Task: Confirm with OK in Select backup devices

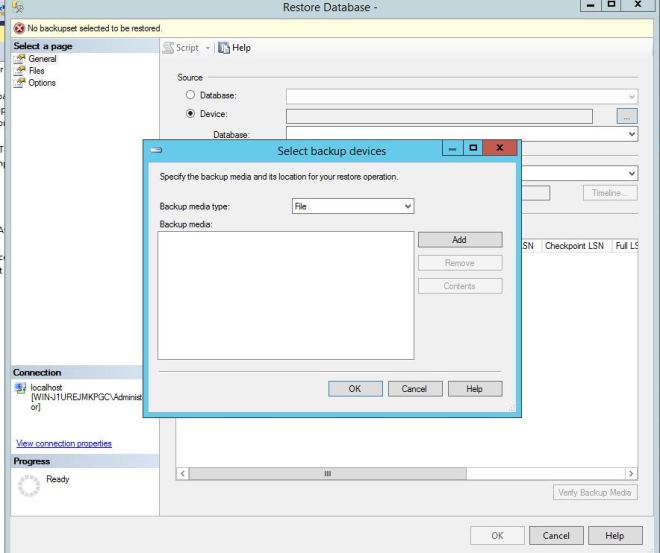Action: [x=355, y=389]
